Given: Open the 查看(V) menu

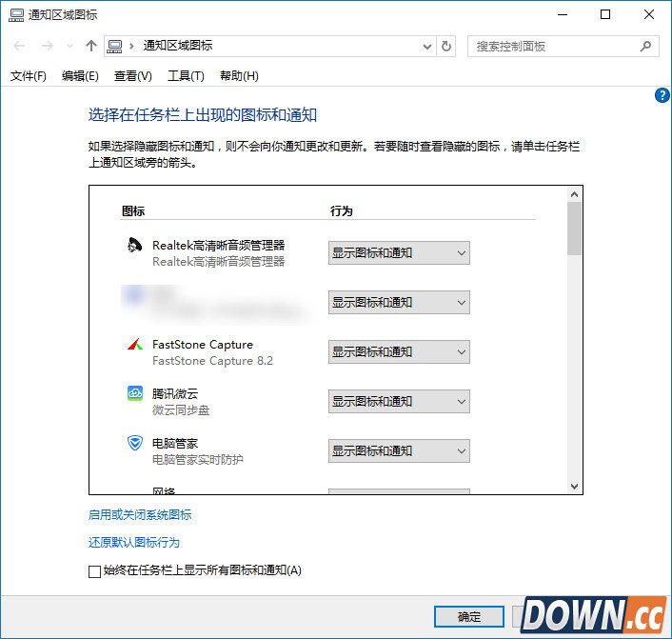Looking at the screenshot, I should pyautogui.click(x=133, y=76).
